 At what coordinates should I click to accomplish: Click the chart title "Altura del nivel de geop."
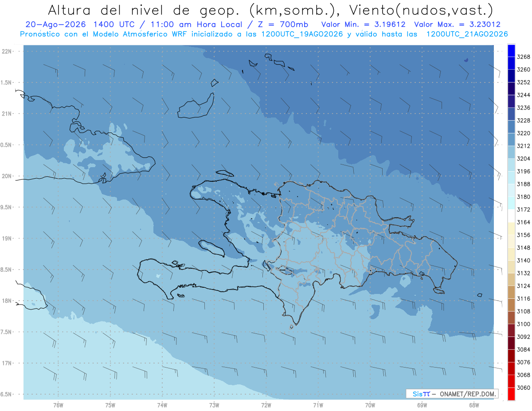point(145,10)
